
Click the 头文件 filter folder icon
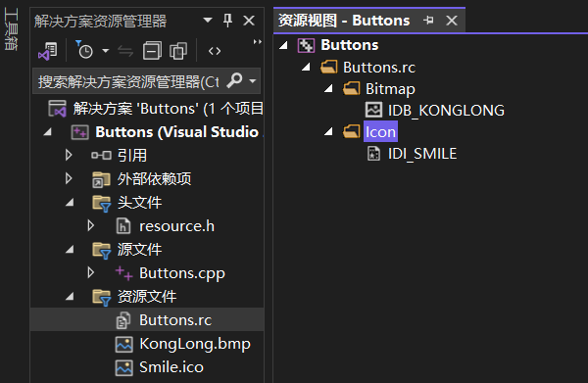102,204
